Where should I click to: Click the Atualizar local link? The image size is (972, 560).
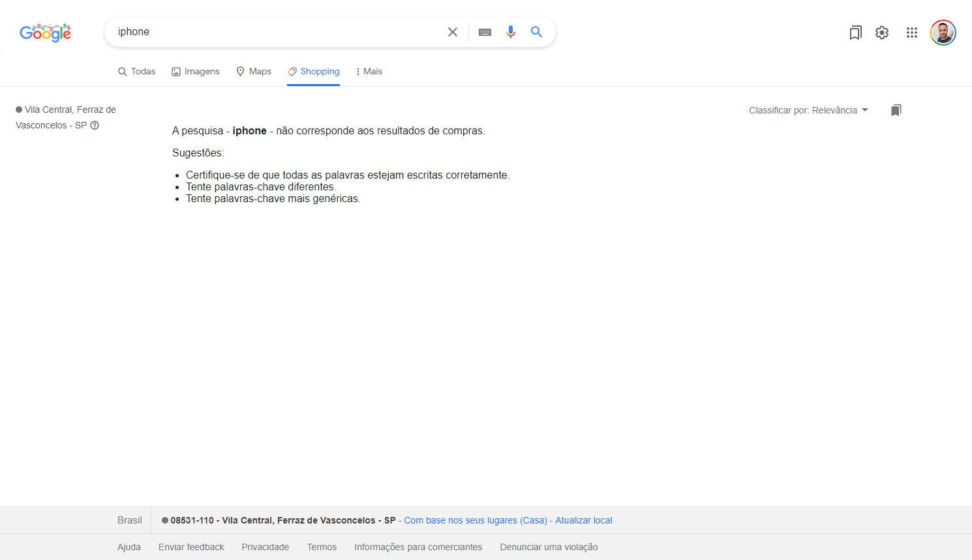point(584,520)
